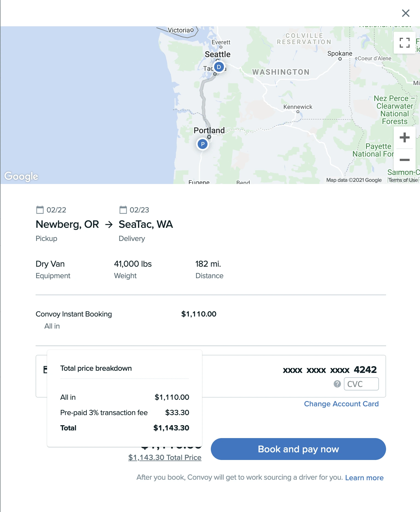Open the Change Account Card link

341,404
